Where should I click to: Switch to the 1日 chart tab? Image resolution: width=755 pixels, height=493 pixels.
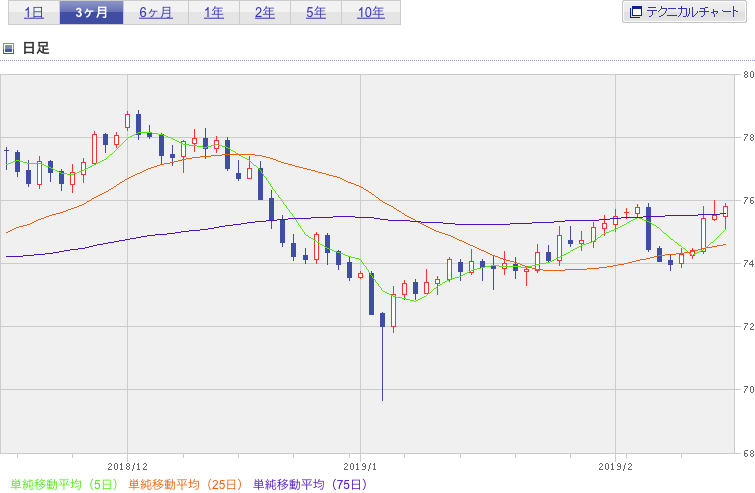pyautogui.click(x=34, y=13)
